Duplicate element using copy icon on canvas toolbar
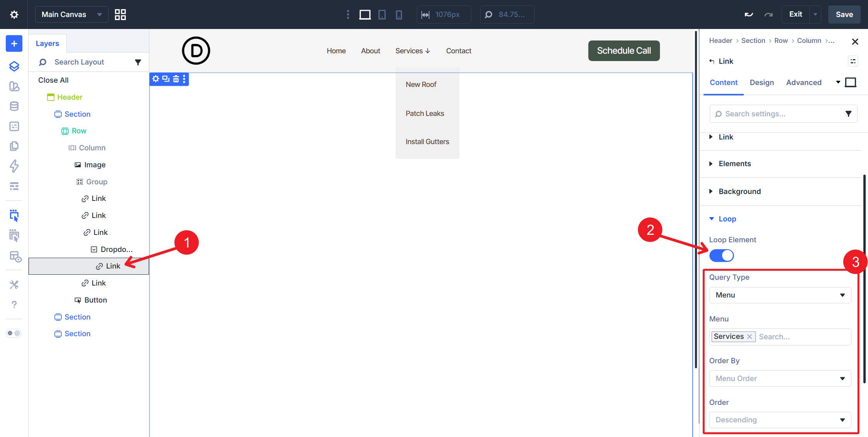868x437 pixels. coord(166,79)
